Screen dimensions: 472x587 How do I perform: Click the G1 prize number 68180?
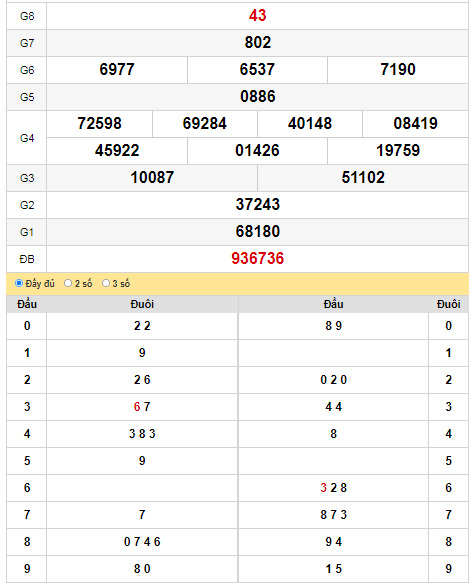[258, 231]
